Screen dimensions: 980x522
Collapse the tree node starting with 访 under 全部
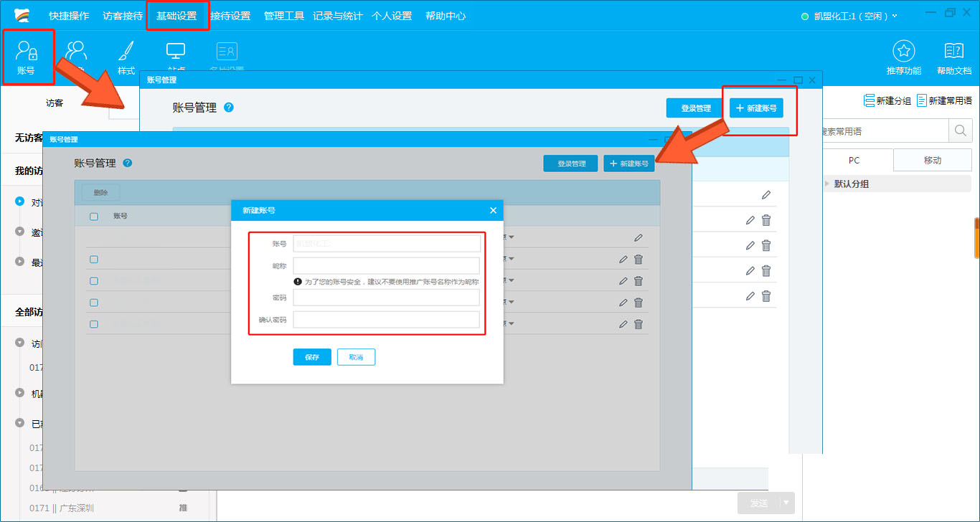click(20, 343)
